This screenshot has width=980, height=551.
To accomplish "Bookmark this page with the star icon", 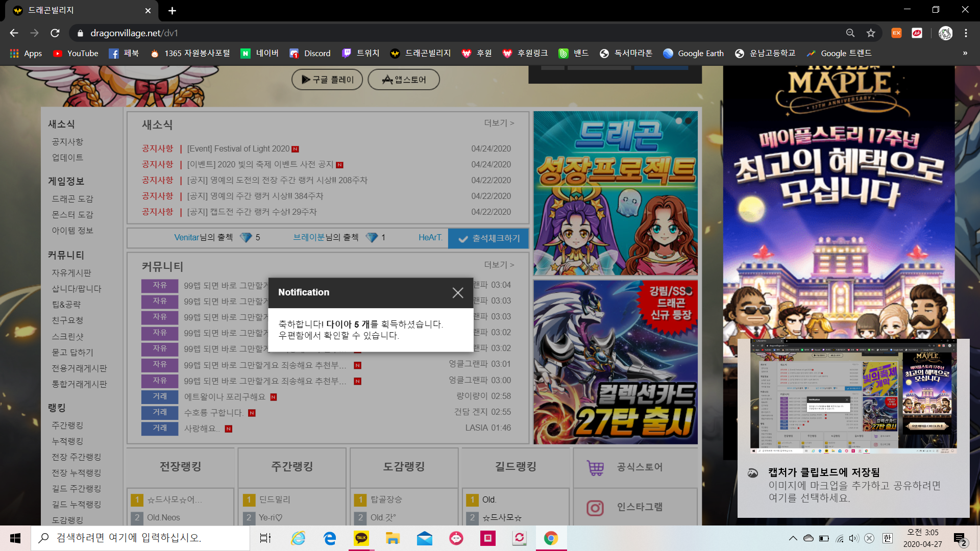I will coord(871,33).
